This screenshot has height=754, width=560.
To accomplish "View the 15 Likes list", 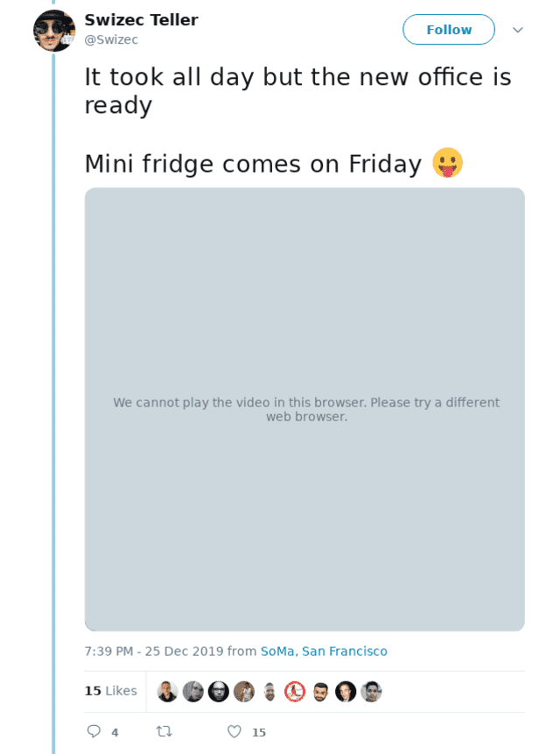I will [x=110, y=691].
